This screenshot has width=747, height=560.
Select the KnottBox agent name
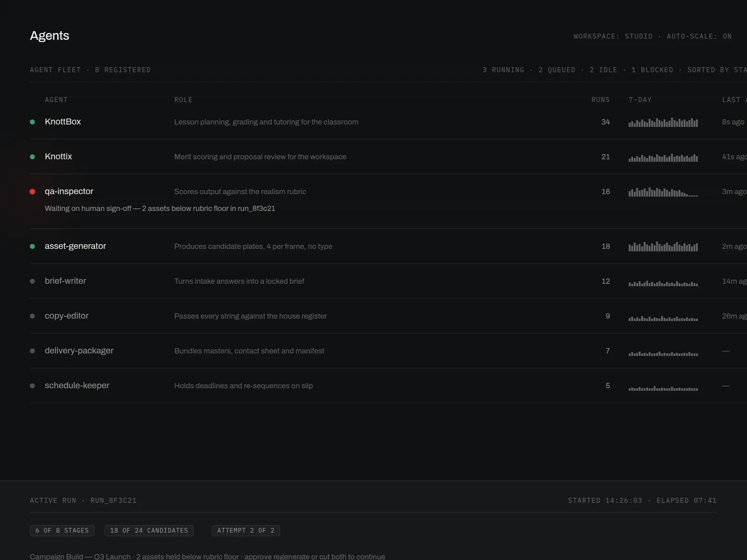[x=63, y=122]
